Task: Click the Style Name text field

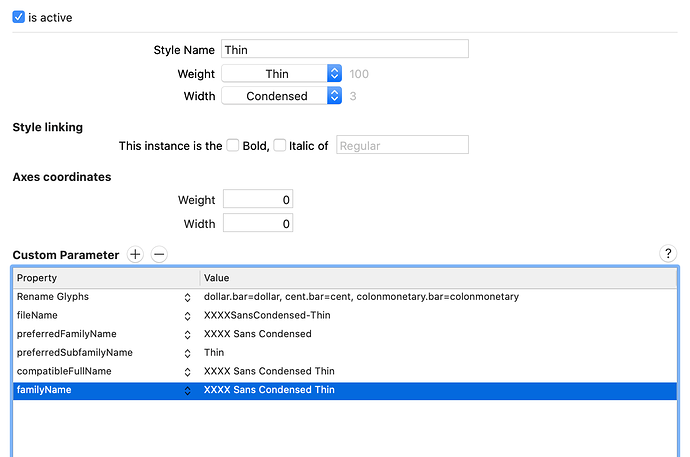Action: (345, 49)
